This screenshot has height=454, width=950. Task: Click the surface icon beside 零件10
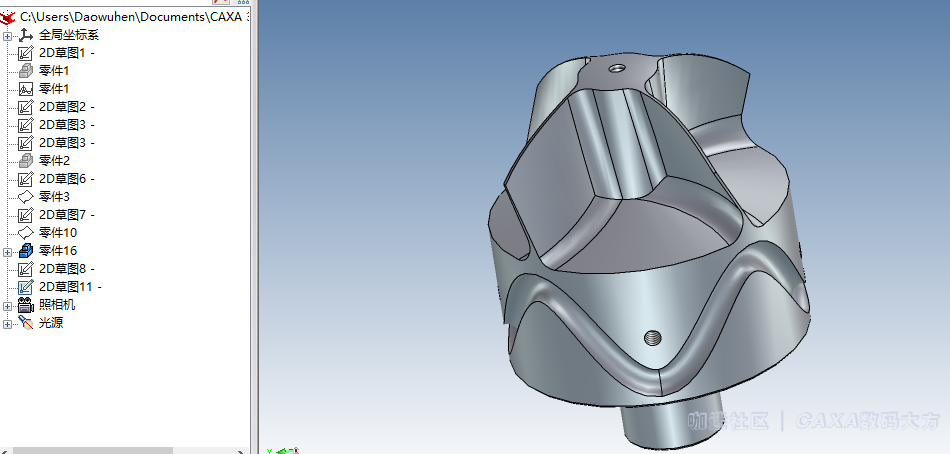pos(26,233)
